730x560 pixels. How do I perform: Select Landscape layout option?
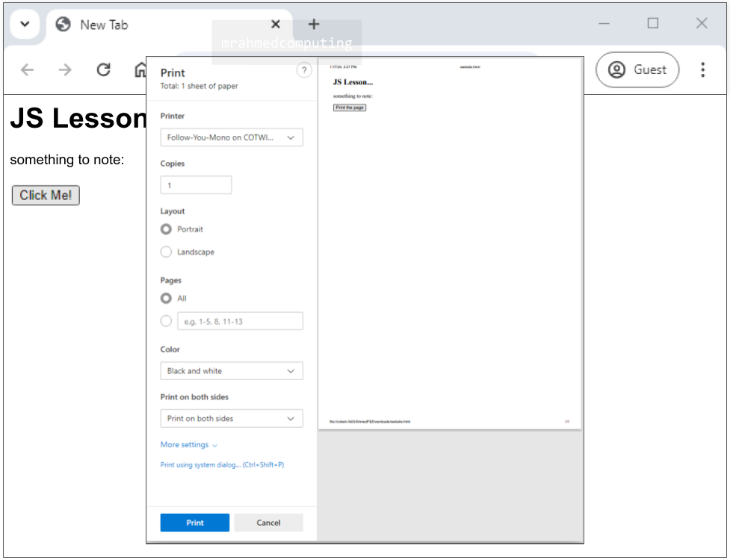167,252
